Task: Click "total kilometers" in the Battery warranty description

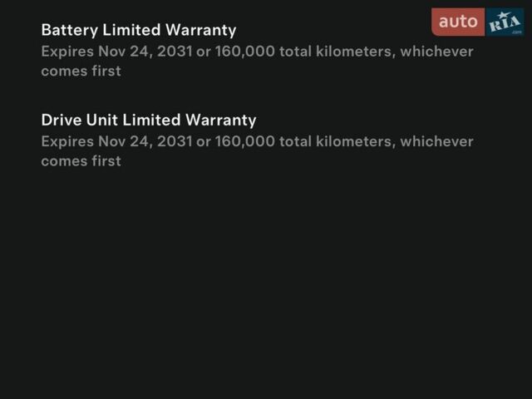Action: (335, 52)
